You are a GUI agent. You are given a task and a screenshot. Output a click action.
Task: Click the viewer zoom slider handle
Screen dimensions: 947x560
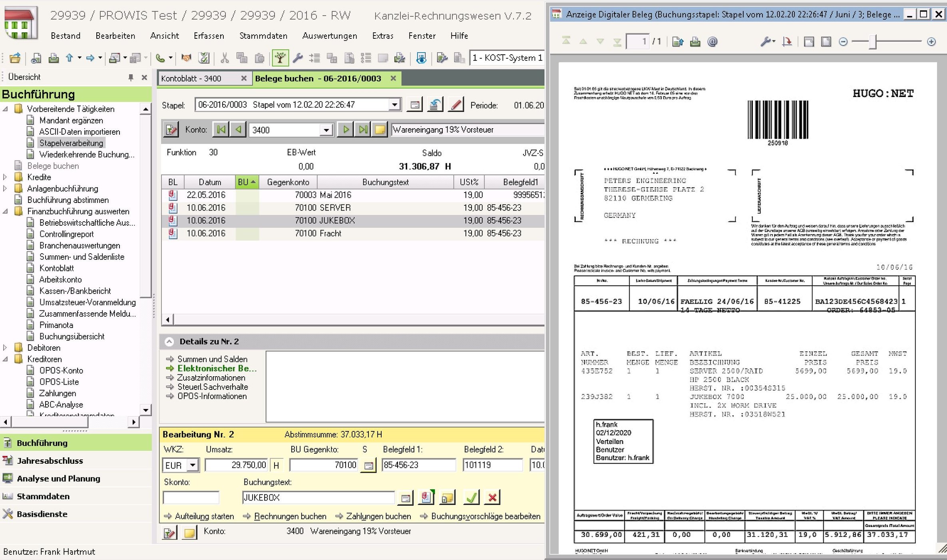coord(873,42)
